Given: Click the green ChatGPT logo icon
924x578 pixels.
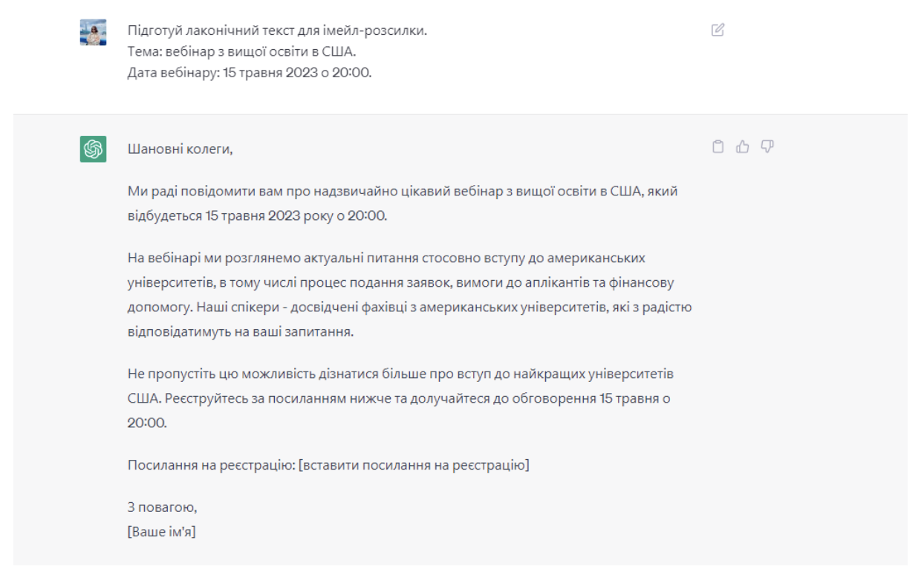Looking at the screenshot, I should coord(94,149).
